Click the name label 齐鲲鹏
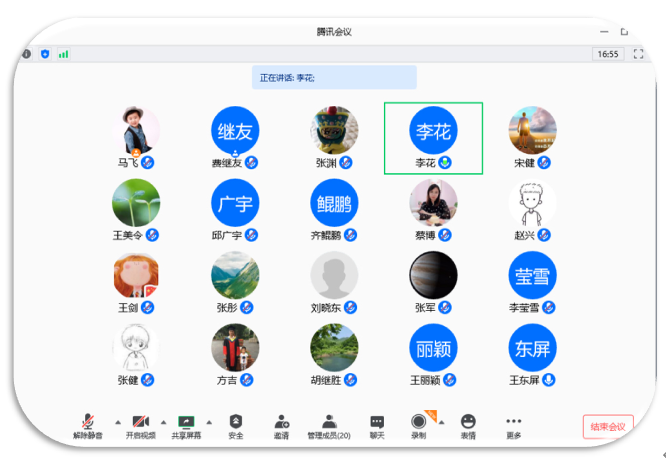The height and width of the screenshot is (458, 666). pos(326,235)
